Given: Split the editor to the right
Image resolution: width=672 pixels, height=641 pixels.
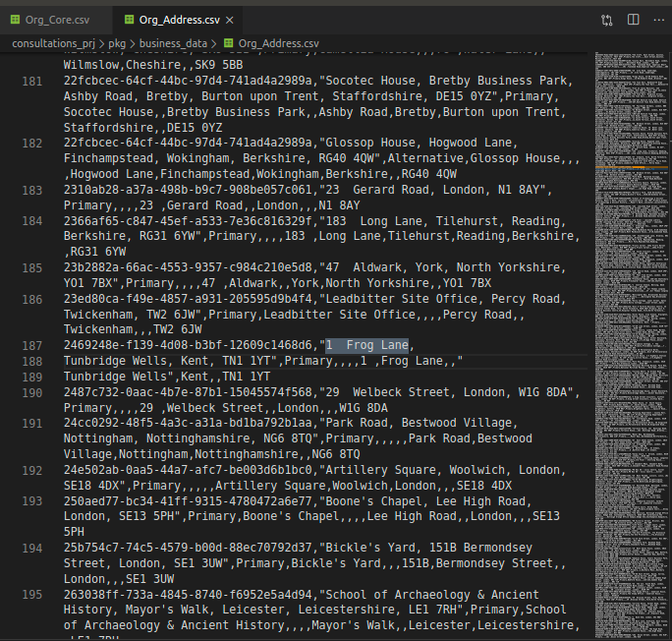Looking at the screenshot, I should [633, 20].
